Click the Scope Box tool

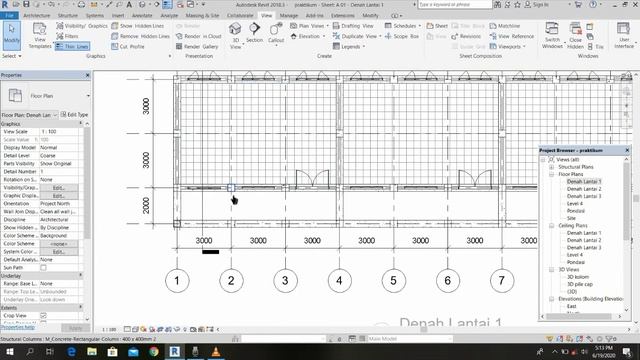(402, 36)
